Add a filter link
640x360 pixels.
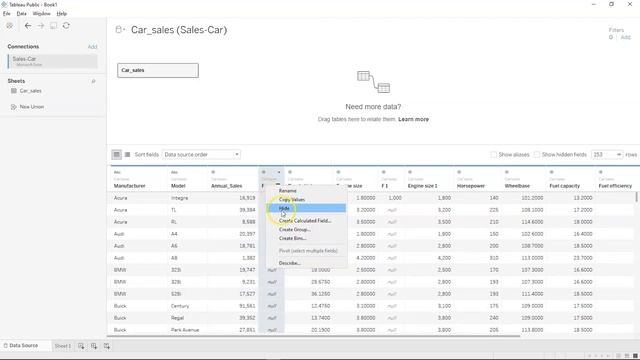(625, 37)
